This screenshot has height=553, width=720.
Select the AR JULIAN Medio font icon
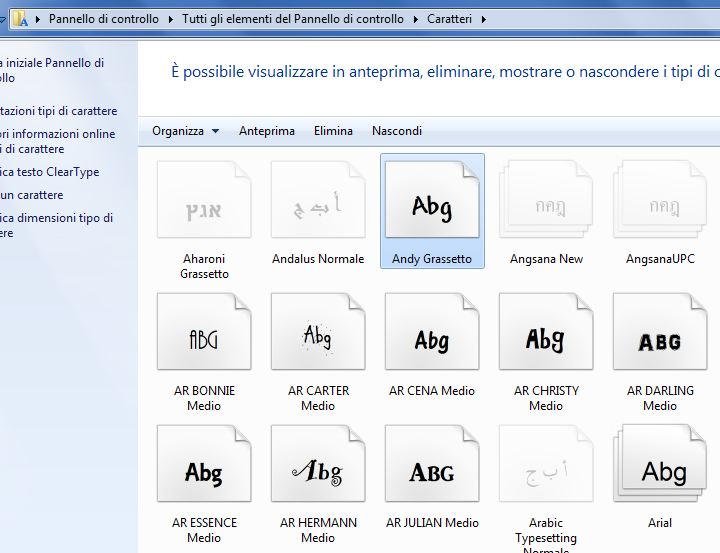tap(432, 463)
